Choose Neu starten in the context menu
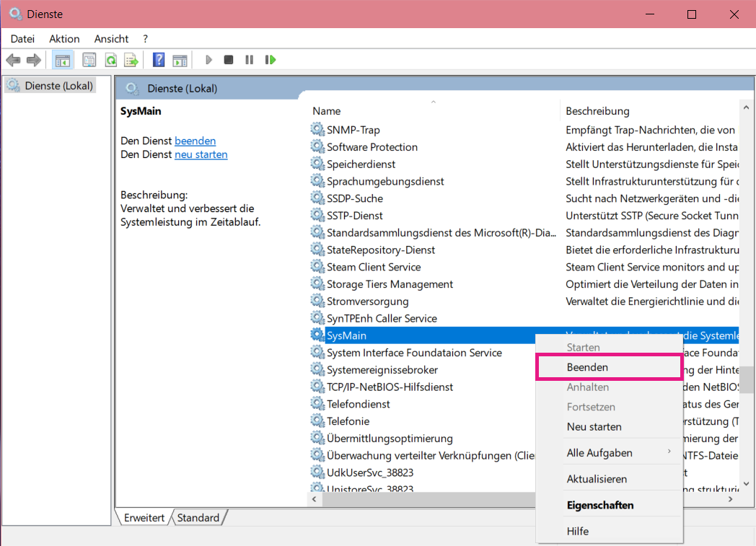The height and width of the screenshot is (546, 756). pos(609,426)
